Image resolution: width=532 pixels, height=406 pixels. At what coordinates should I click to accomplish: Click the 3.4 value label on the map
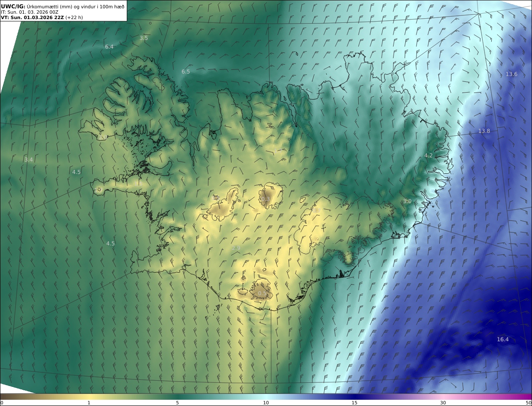coord(29,160)
